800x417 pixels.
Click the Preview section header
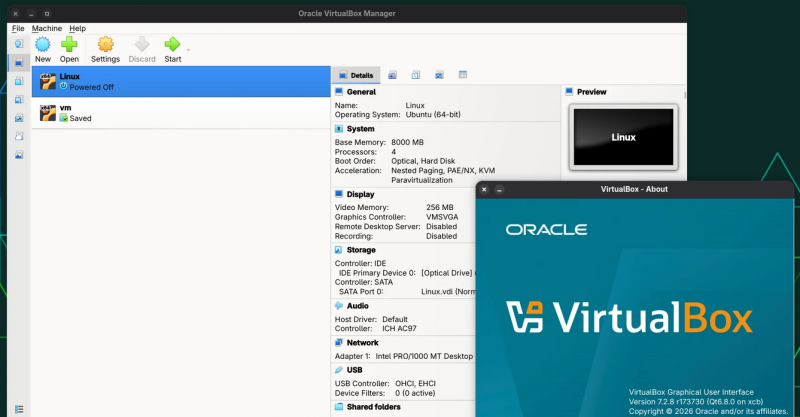click(591, 92)
